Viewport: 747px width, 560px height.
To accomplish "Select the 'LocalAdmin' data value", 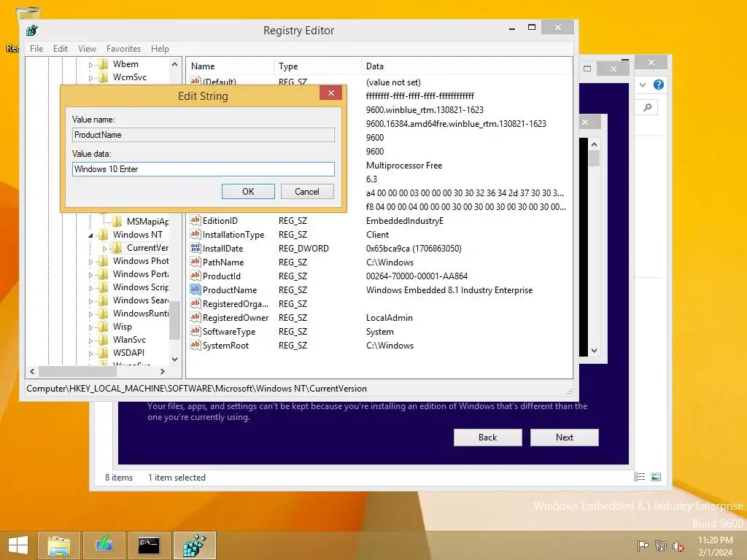I will (x=390, y=318).
